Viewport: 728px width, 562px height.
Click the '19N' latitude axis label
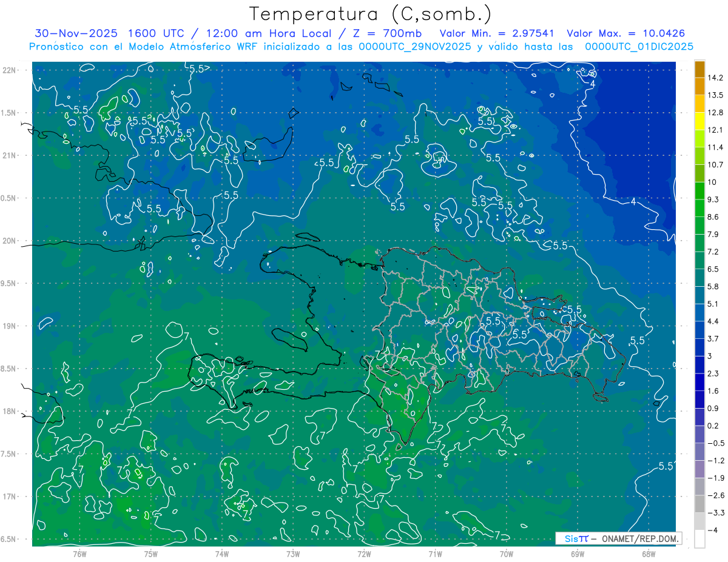tap(9, 326)
